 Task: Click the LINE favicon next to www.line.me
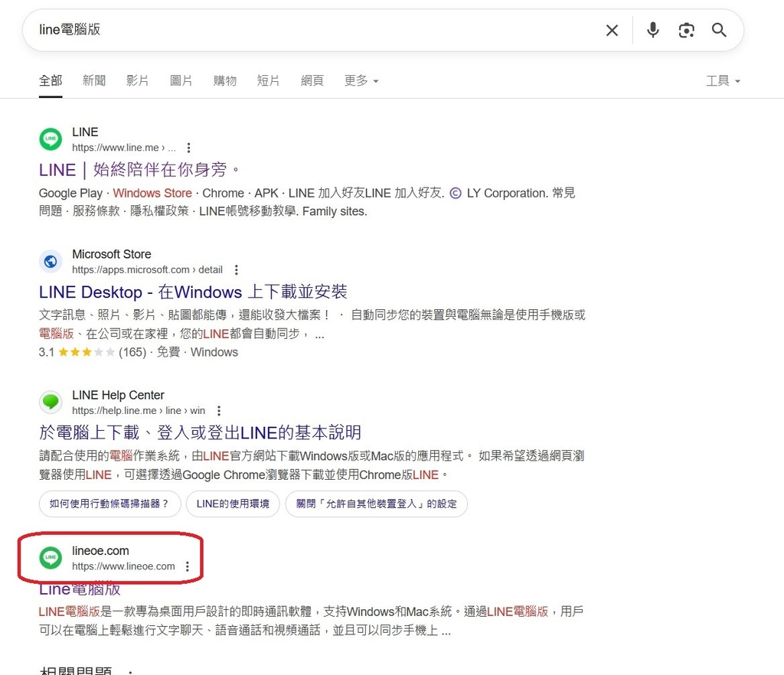pyautogui.click(x=51, y=139)
